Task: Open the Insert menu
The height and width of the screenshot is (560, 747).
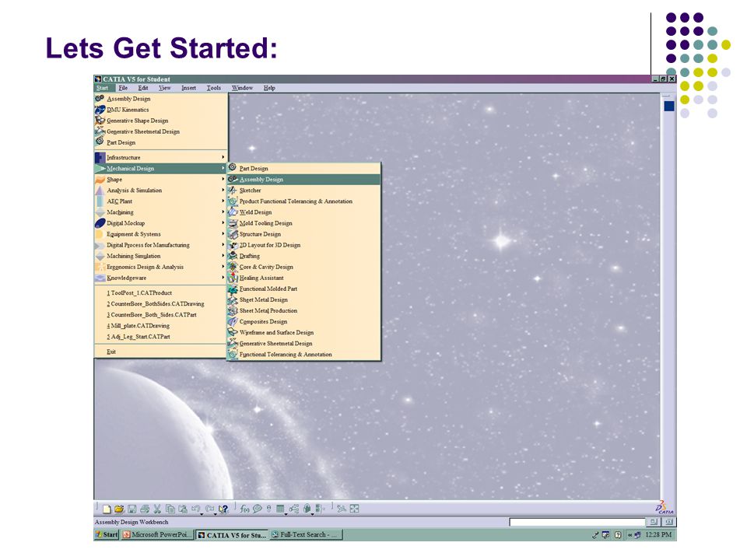Action: (x=188, y=88)
